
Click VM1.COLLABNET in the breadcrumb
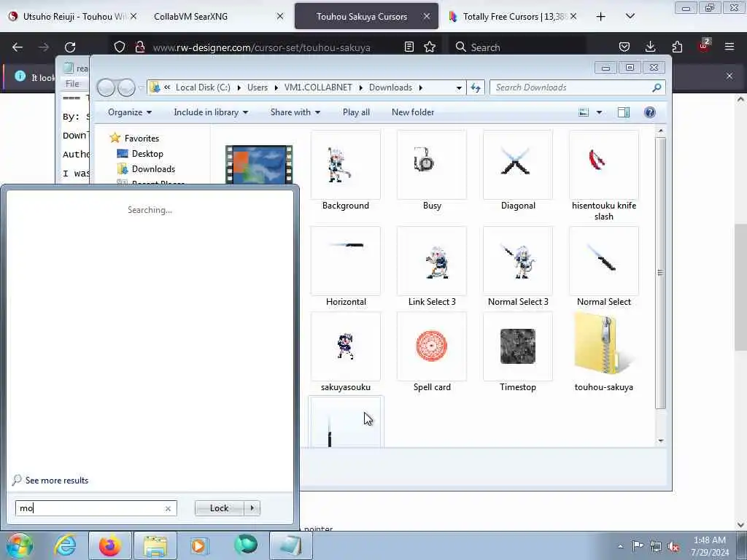[318, 87]
